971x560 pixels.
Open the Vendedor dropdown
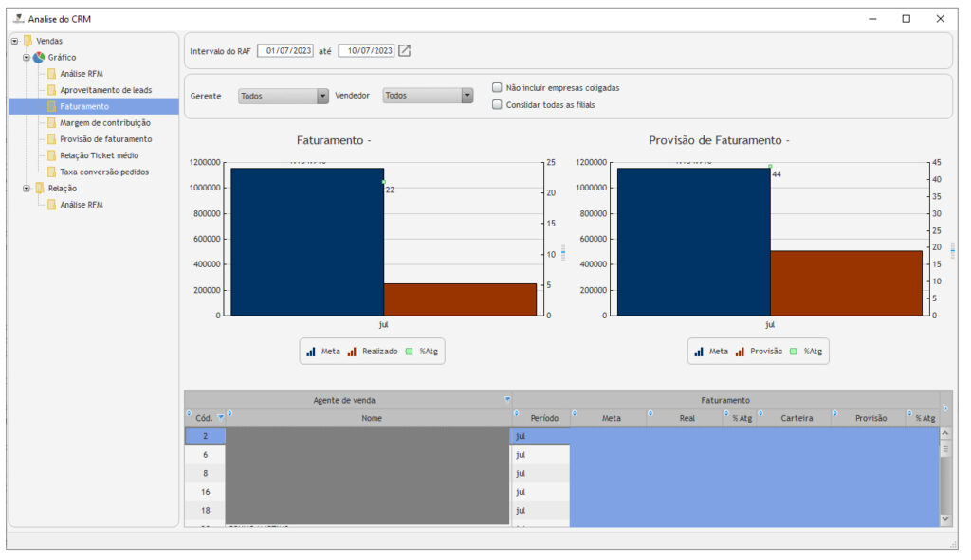coord(467,96)
